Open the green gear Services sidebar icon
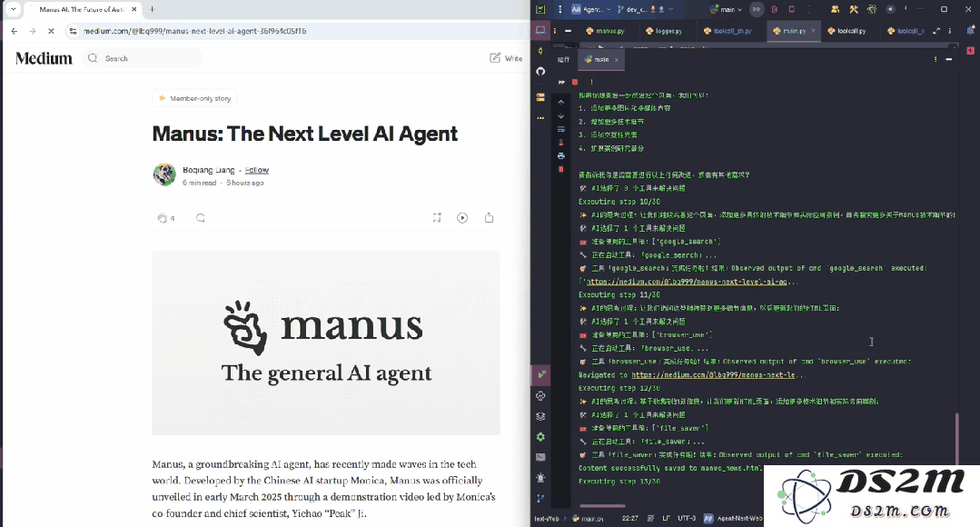 click(x=541, y=437)
